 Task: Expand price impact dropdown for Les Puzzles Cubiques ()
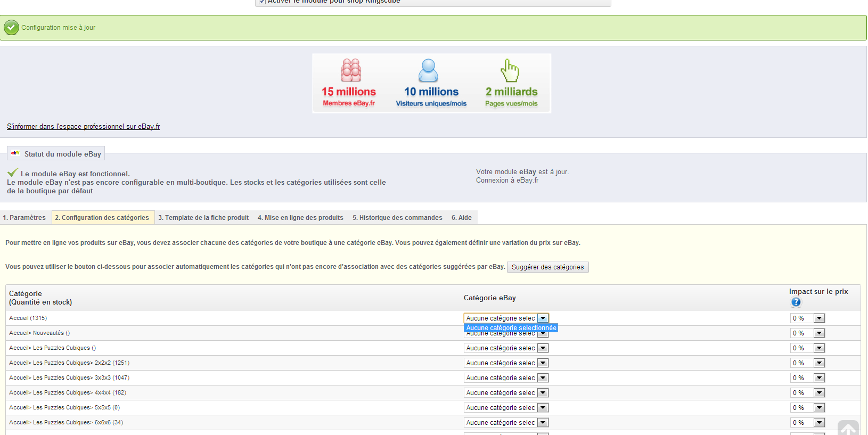coord(807,348)
